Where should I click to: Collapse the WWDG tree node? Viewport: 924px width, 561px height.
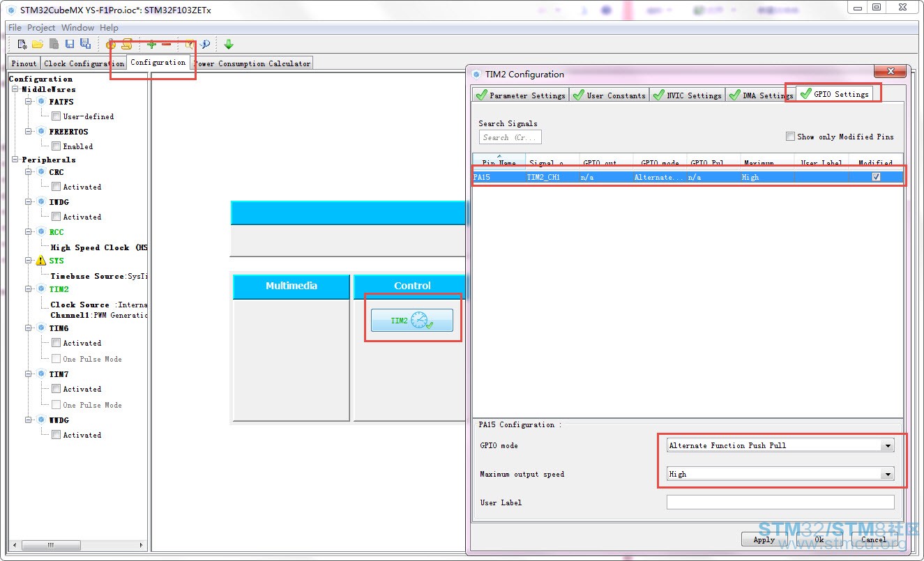tap(29, 420)
